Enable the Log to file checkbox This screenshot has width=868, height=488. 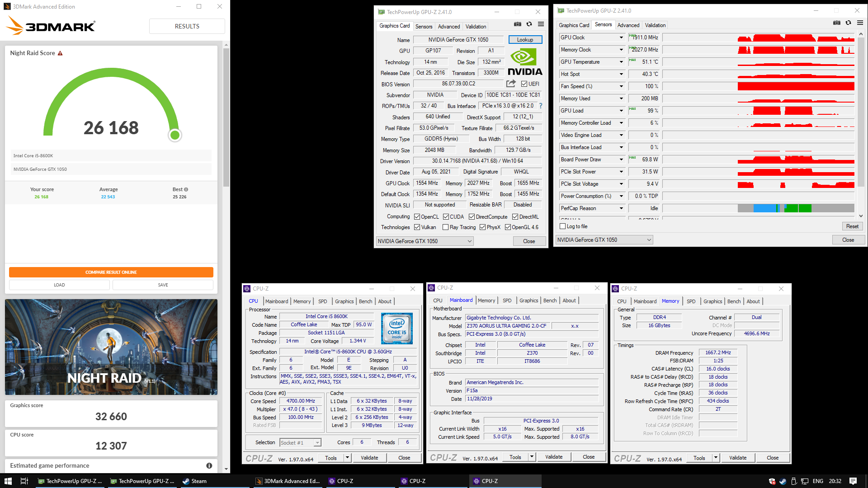point(563,226)
